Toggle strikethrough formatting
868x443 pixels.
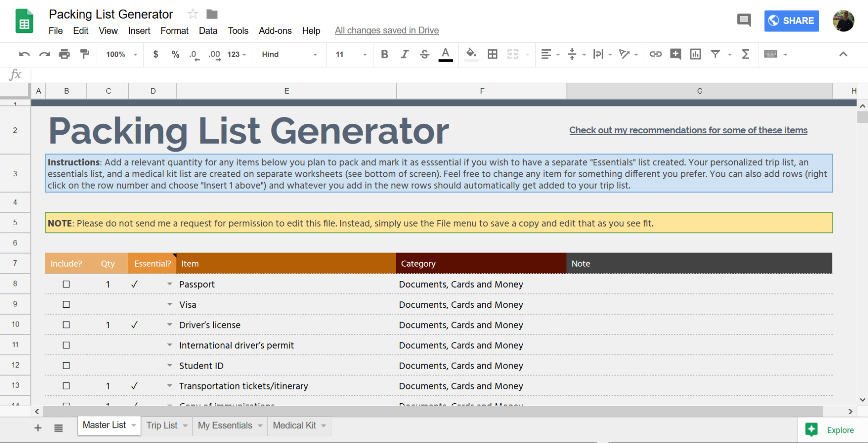424,54
